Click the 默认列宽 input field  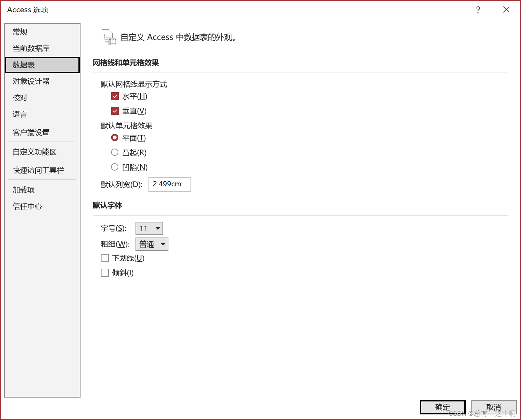tap(170, 184)
